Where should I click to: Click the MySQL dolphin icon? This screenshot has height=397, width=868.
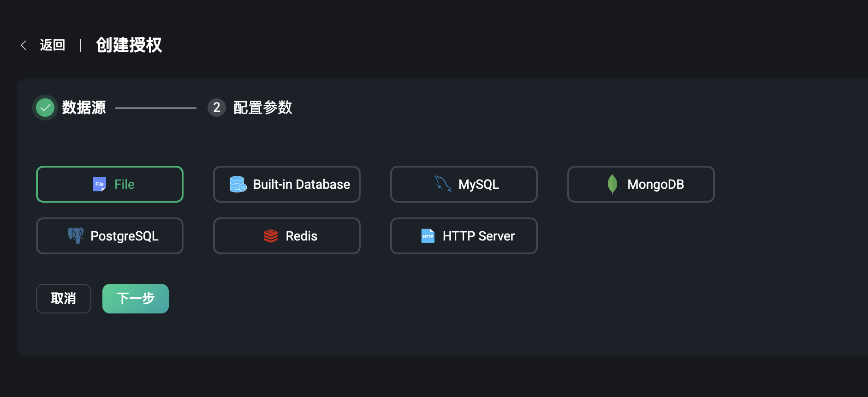pyautogui.click(x=443, y=184)
